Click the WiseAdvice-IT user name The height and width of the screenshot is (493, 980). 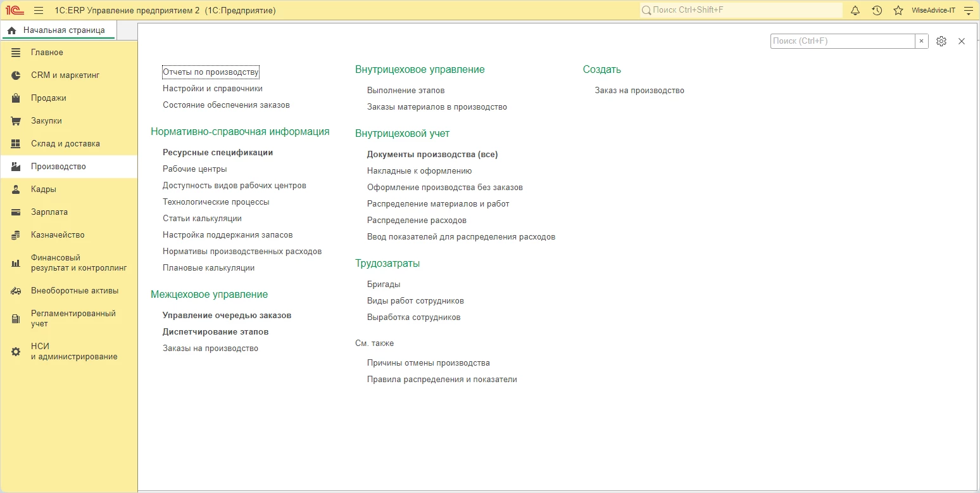[933, 10]
